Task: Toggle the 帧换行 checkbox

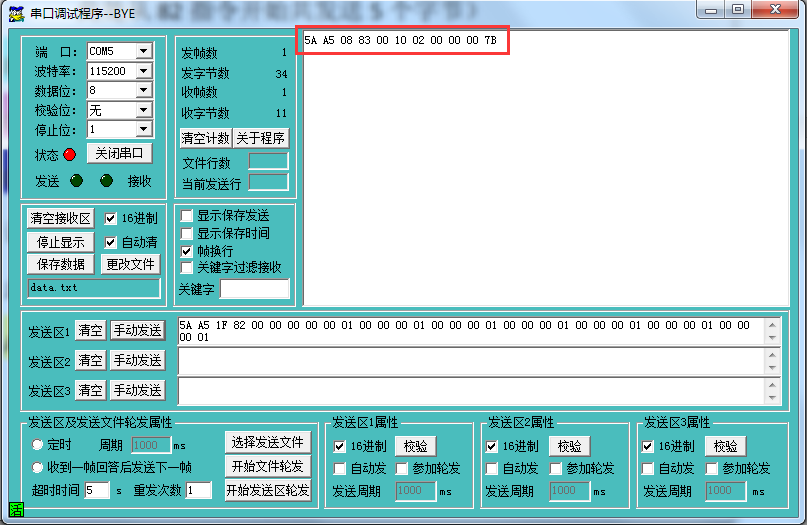Action: tap(187, 251)
